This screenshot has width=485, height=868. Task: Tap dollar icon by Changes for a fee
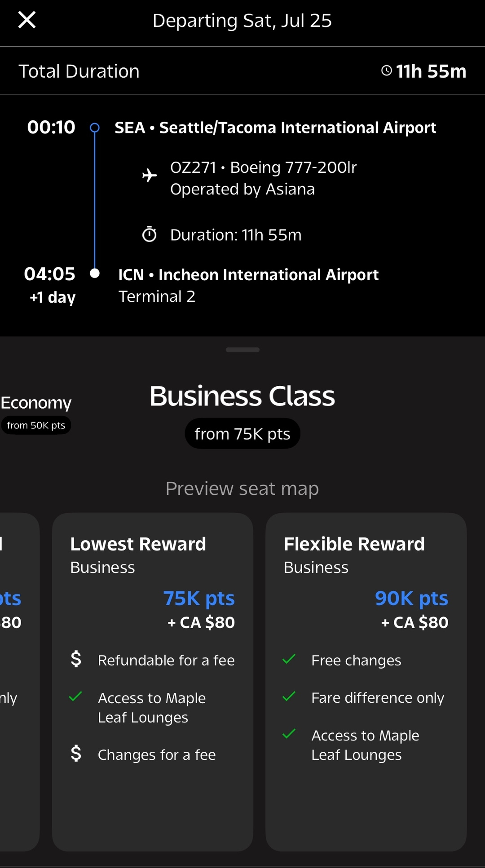tap(76, 753)
